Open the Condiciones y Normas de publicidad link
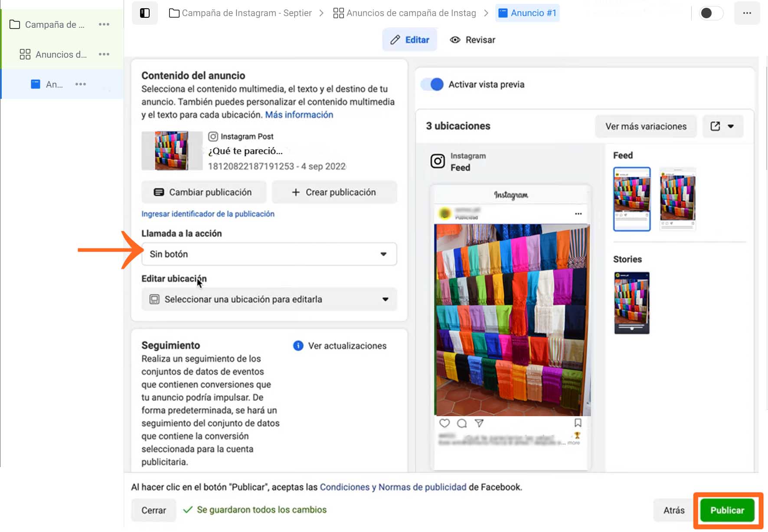Viewport: 768px width, 532px height. (x=392, y=487)
